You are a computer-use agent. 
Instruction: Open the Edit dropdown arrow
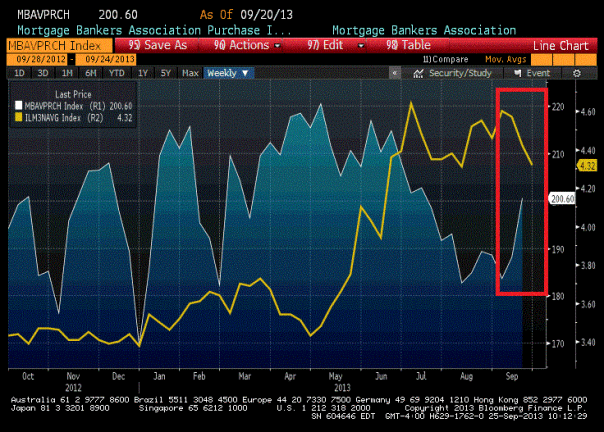tap(361, 45)
